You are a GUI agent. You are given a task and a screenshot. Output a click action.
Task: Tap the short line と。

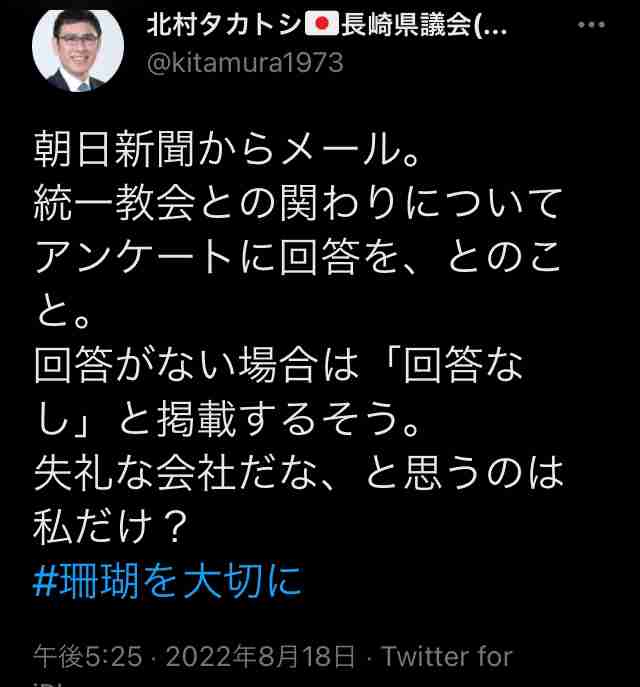64,311
